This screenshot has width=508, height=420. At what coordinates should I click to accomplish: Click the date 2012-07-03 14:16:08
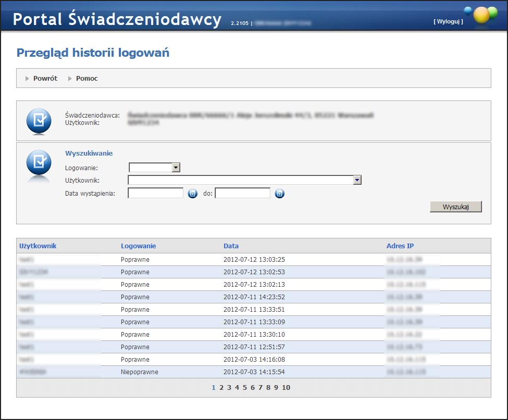(x=254, y=360)
